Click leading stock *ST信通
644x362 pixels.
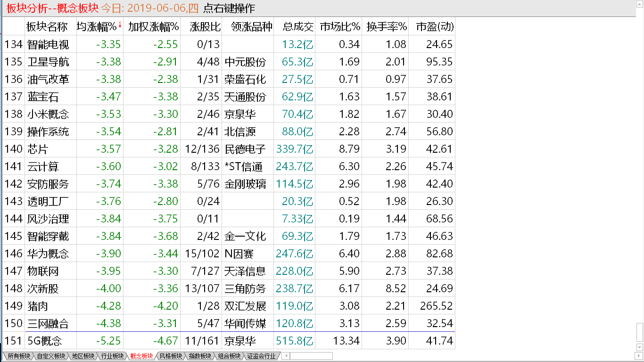point(244,166)
